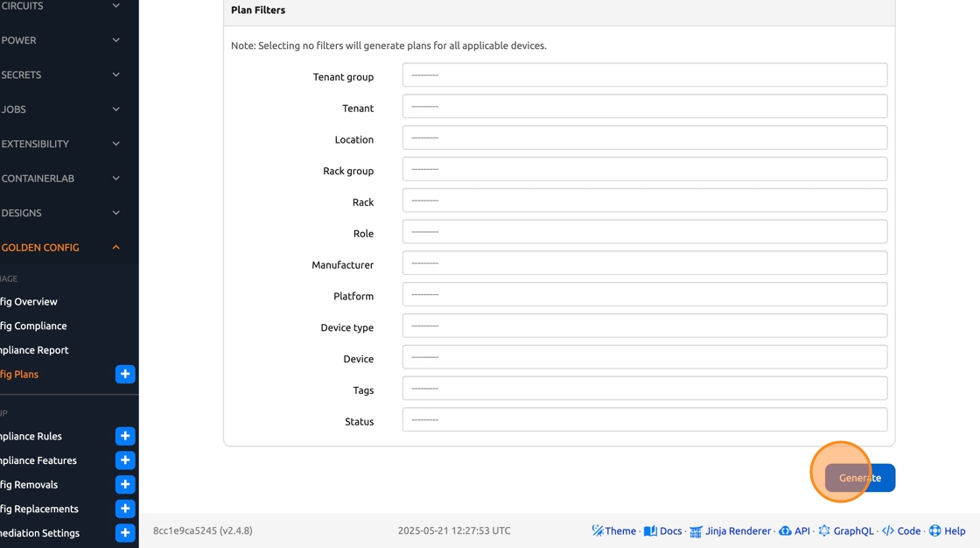Click the plus icon for Config Removals
Screen dimensions: 980x548
(125, 484)
